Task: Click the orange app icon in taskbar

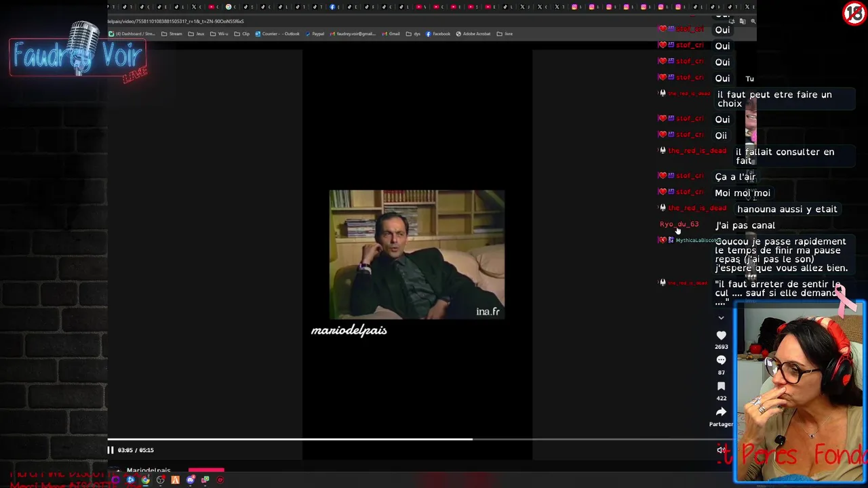Action: (x=176, y=480)
